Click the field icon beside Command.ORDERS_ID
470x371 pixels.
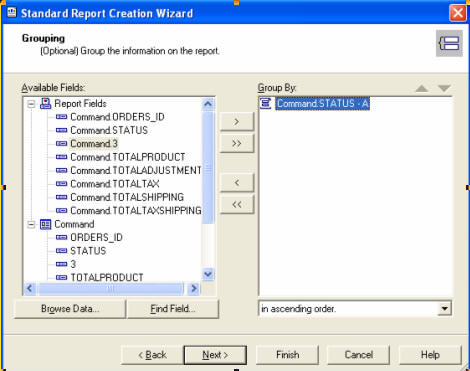coord(61,117)
